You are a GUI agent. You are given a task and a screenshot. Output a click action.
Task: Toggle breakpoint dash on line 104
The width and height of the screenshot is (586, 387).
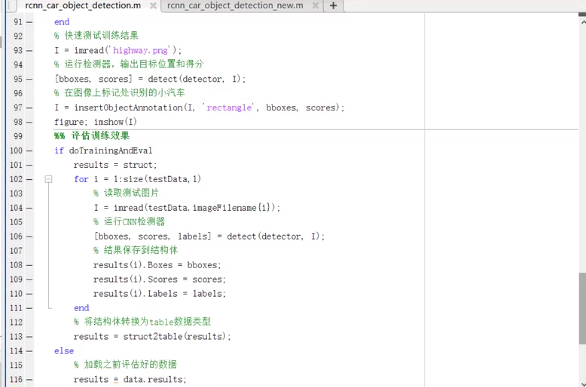[x=30, y=208]
